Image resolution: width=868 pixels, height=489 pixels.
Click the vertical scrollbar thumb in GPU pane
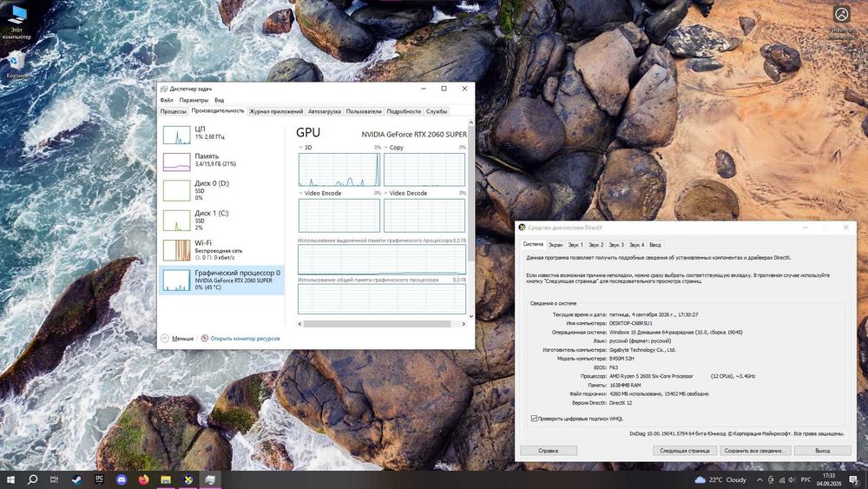tap(471, 194)
